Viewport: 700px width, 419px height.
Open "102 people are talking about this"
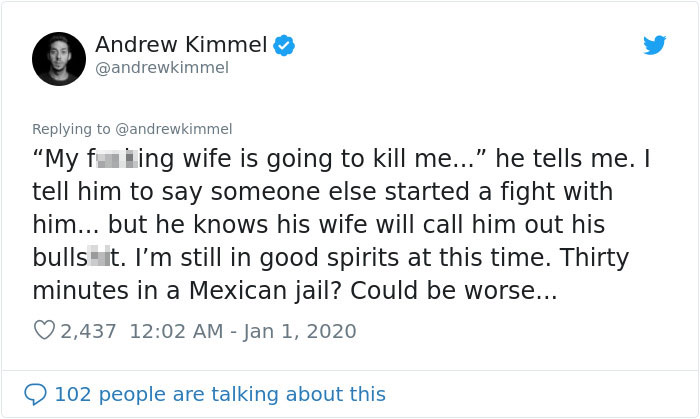[x=219, y=394]
